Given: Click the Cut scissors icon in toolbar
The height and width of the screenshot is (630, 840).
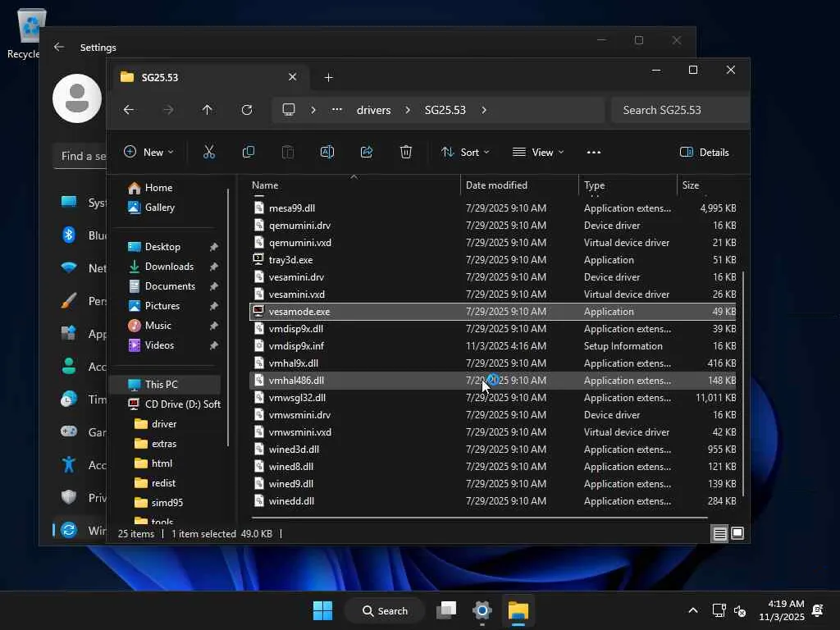Looking at the screenshot, I should (x=209, y=152).
